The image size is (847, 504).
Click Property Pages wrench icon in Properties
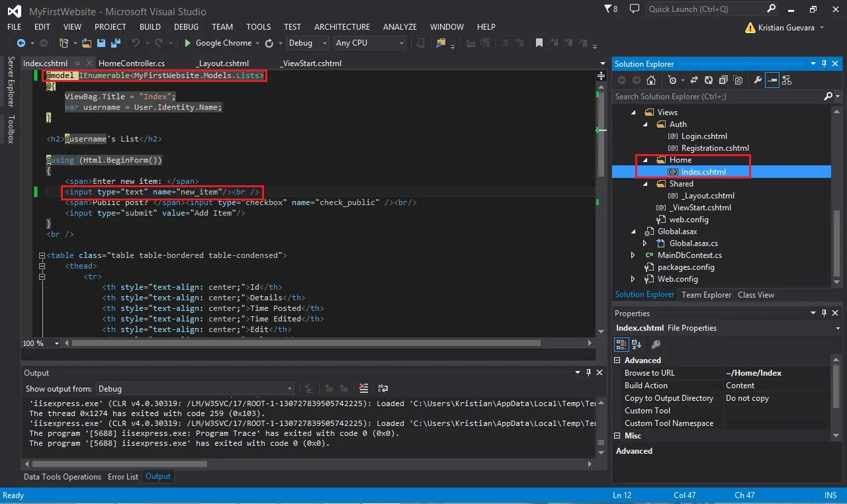[656, 345]
